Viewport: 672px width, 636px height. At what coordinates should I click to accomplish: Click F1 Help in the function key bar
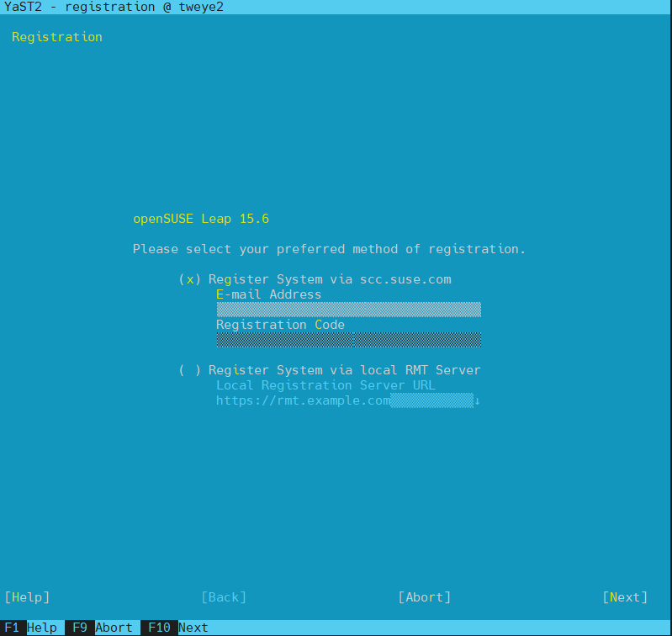[30, 628]
